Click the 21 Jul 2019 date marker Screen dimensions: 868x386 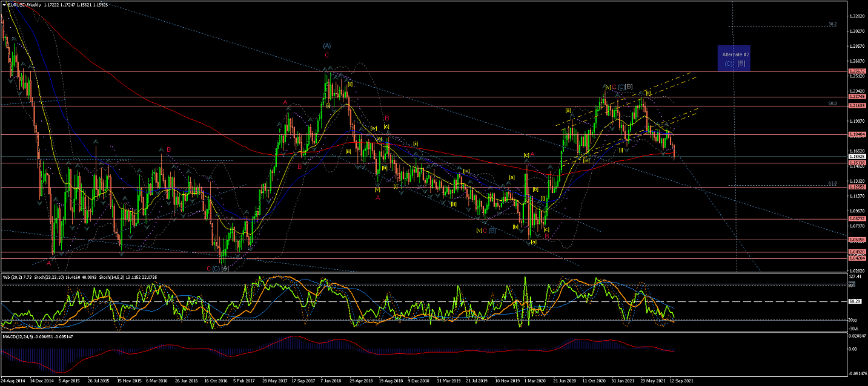coord(477,382)
